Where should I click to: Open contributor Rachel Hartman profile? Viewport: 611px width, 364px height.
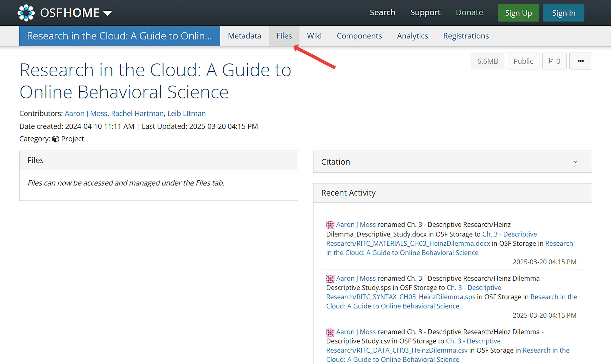coord(137,113)
